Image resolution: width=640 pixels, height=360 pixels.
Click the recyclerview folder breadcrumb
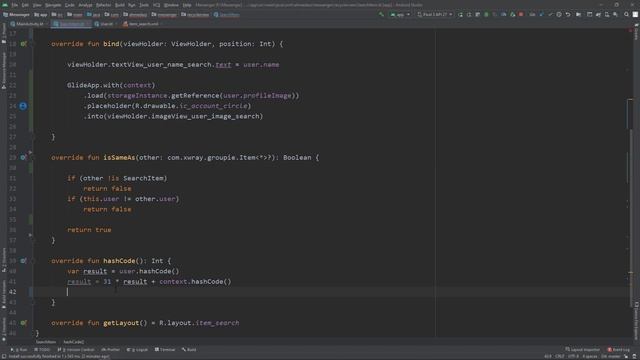coord(195,15)
